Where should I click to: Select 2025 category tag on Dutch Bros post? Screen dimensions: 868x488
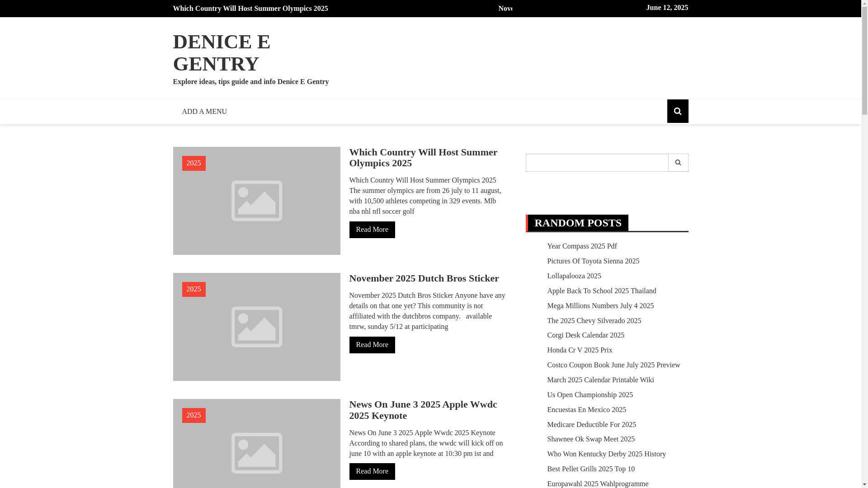193,289
